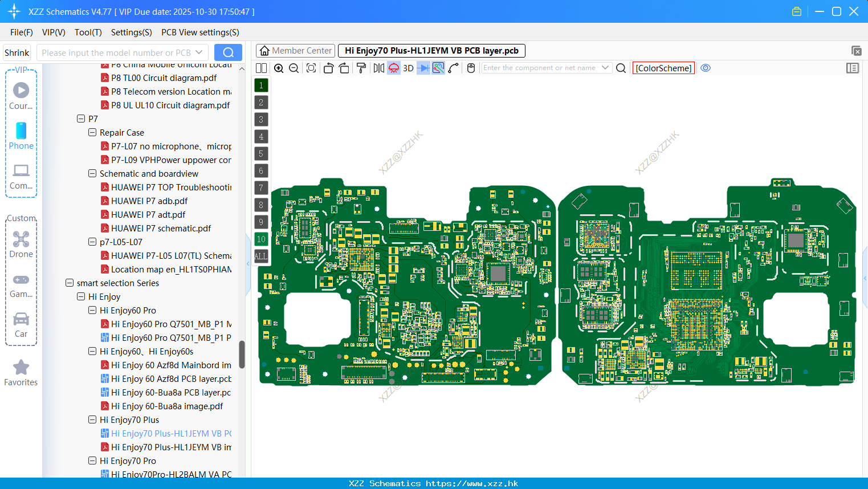Mirror-flip the PCB view

pos(379,68)
